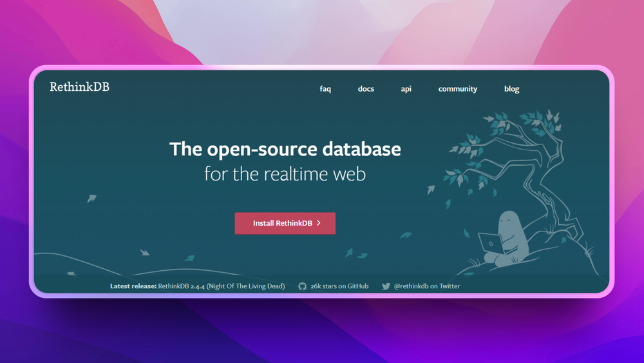Open @rethinkdb on Twitter link
Screen dimensions: 644x363
tap(427, 286)
